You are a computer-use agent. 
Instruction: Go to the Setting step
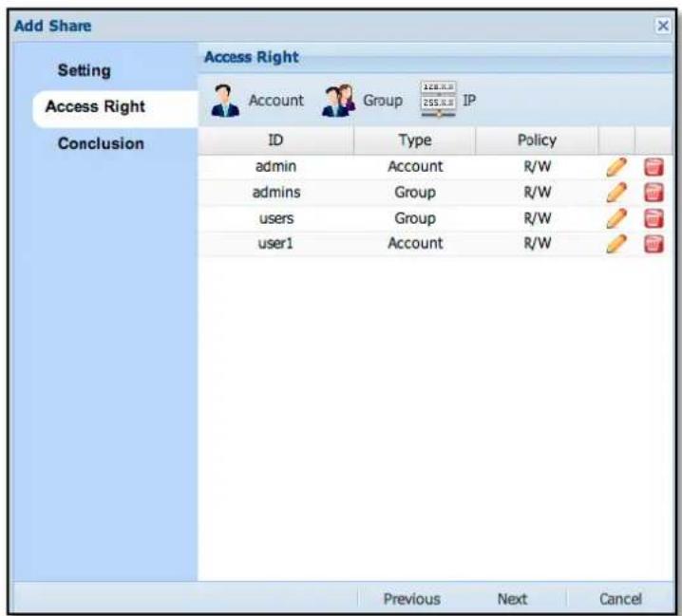85,70
